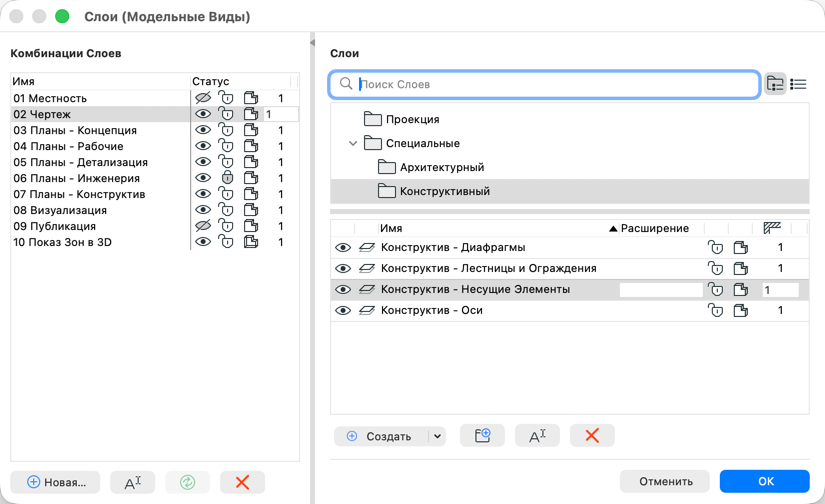Switch to folder tree view of layers
The image size is (825, 504).
tap(775, 84)
